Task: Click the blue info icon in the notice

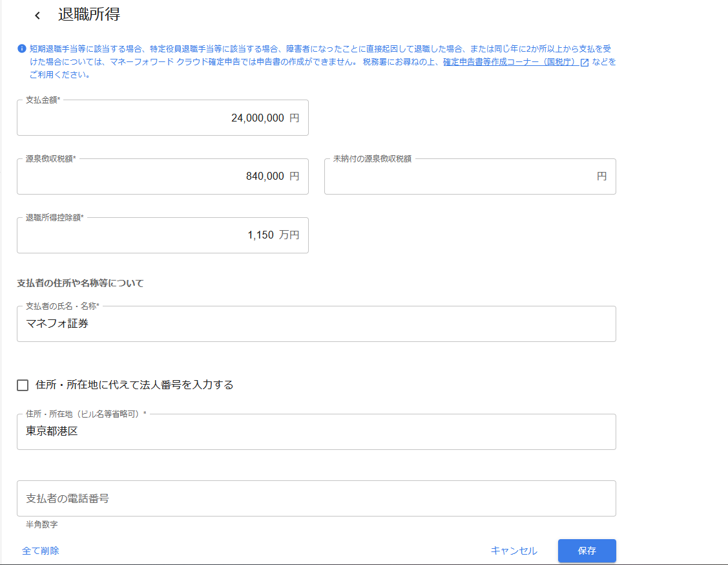Action: [21, 48]
